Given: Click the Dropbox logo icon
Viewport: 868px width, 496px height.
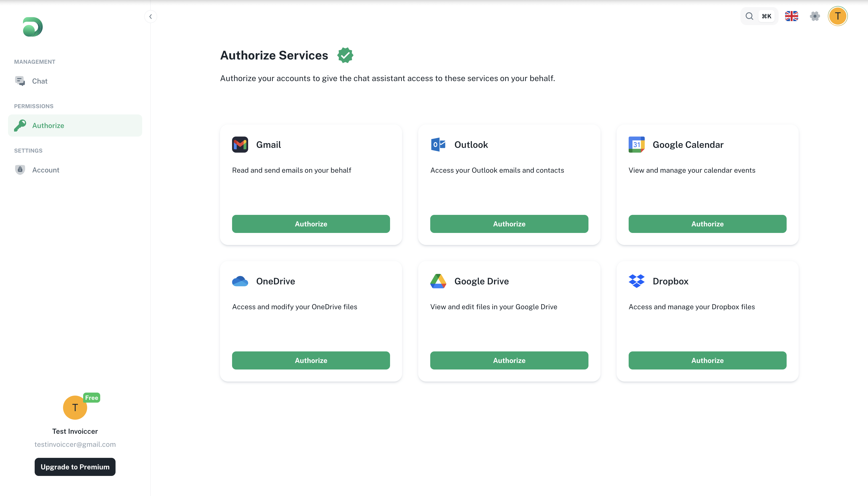Looking at the screenshot, I should tap(636, 281).
